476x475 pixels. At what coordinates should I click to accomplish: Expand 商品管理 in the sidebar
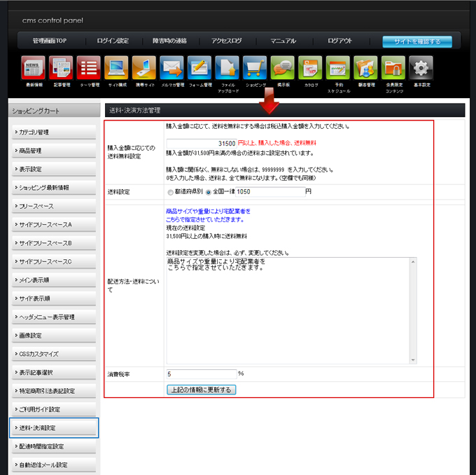(53, 151)
